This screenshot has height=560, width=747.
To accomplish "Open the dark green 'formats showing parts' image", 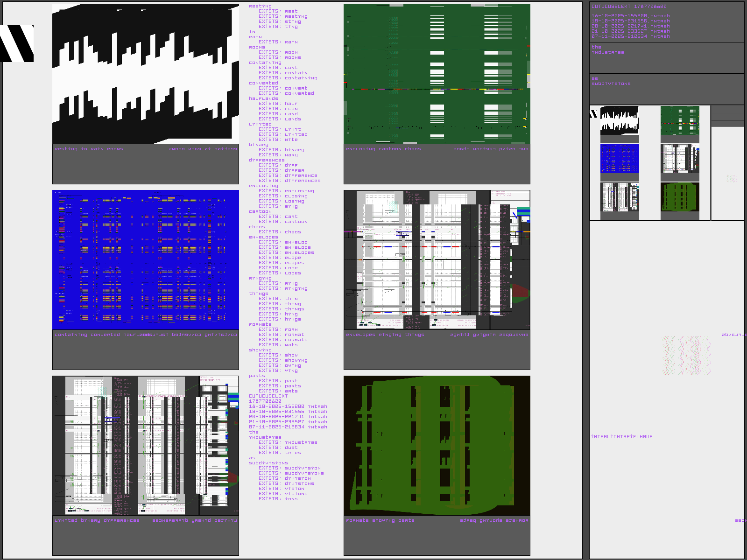I will (x=437, y=445).
